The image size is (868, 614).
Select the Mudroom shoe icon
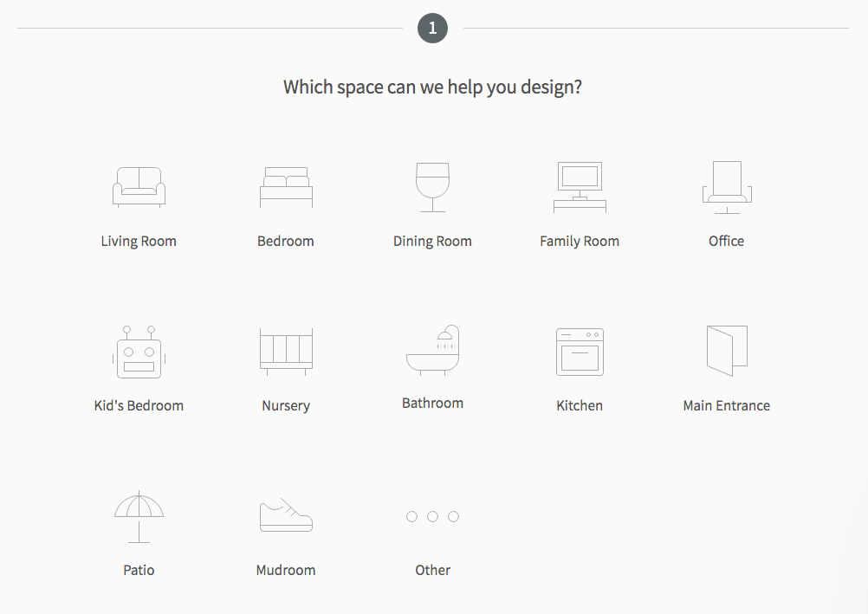(286, 515)
